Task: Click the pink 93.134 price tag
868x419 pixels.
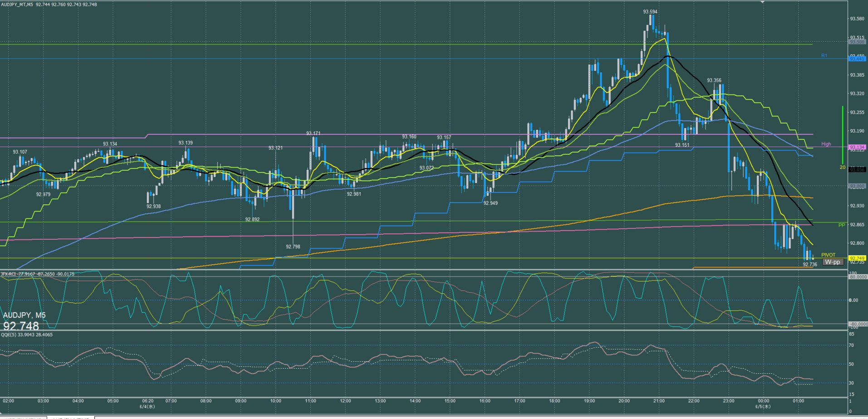Action: (857, 147)
